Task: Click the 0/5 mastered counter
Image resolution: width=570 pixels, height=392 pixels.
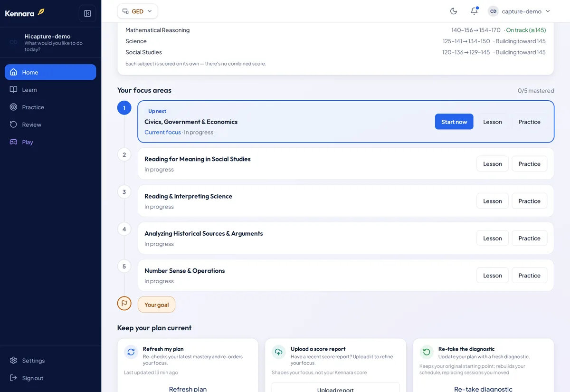Action: (536, 90)
